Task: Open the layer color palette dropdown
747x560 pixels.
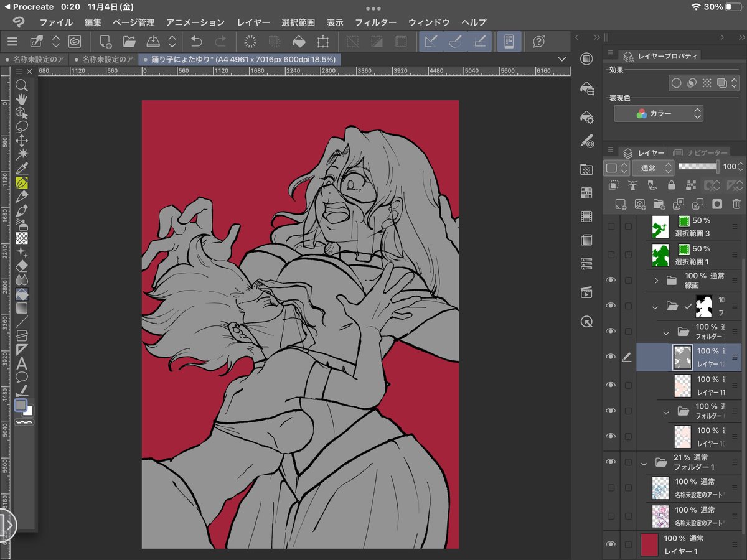Action: (616, 167)
